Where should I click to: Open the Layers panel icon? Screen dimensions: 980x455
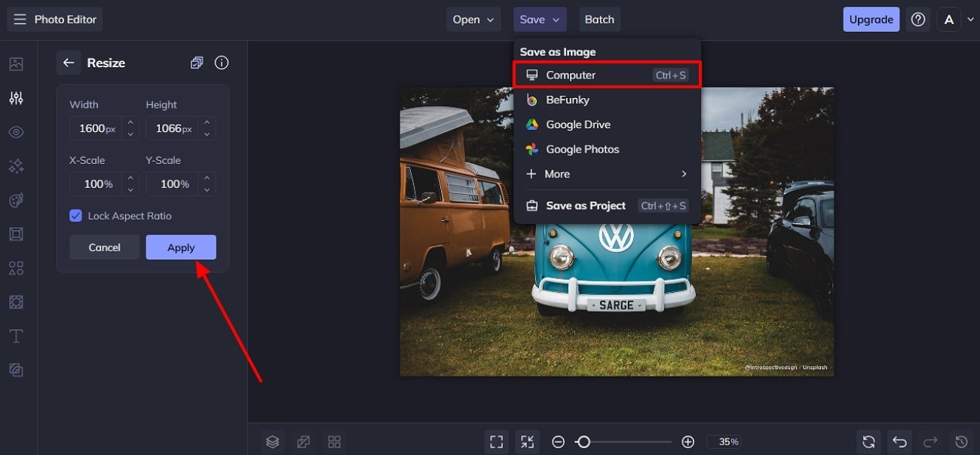pyautogui.click(x=273, y=441)
